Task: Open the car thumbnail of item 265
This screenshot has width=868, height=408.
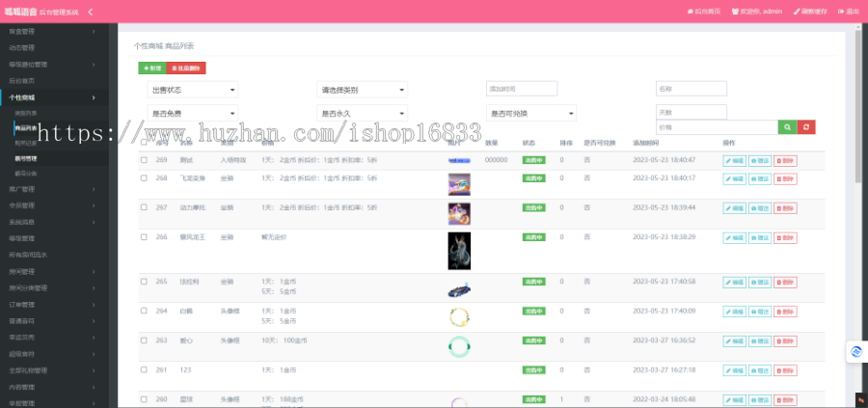Action: tap(459, 289)
